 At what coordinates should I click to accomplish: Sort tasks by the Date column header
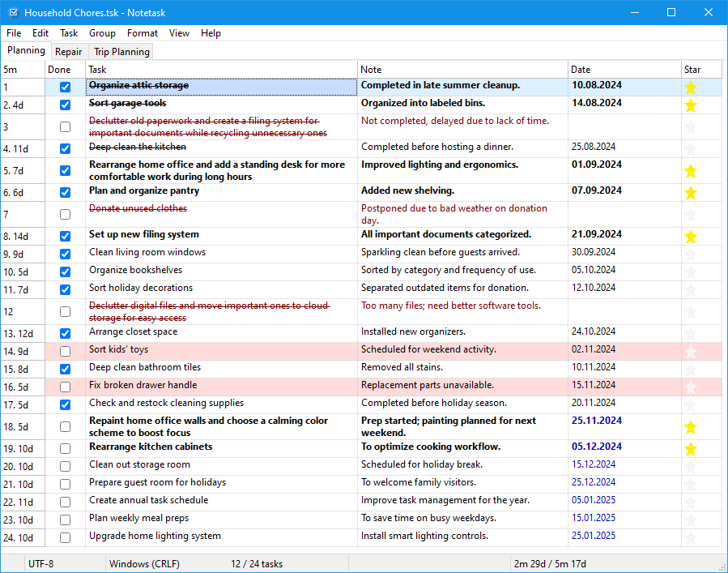point(581,69)
